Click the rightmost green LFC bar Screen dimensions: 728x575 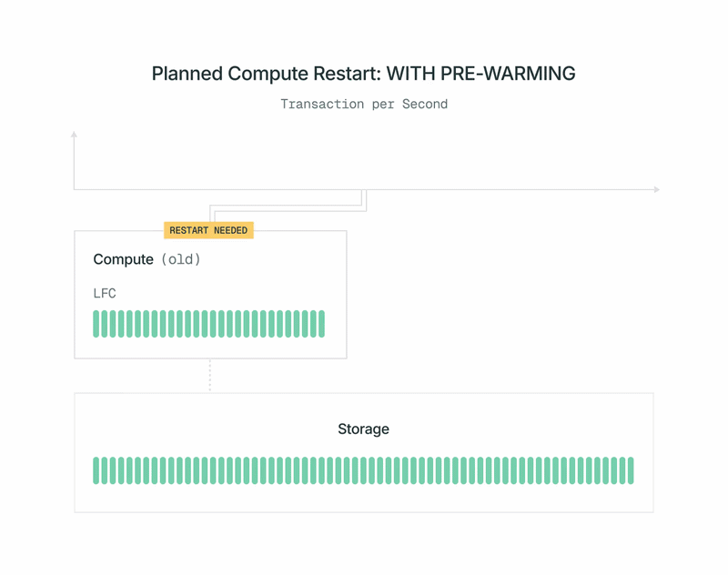click(321, 324)
